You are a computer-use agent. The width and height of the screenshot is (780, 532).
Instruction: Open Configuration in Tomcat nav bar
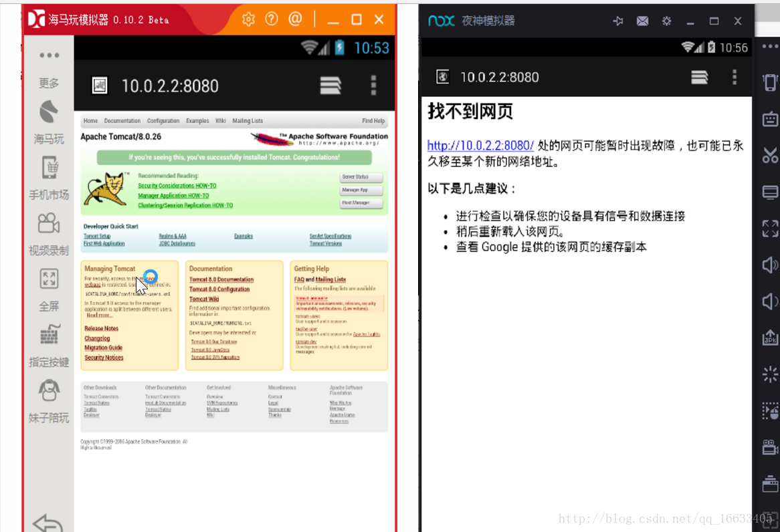coord(163,121)
